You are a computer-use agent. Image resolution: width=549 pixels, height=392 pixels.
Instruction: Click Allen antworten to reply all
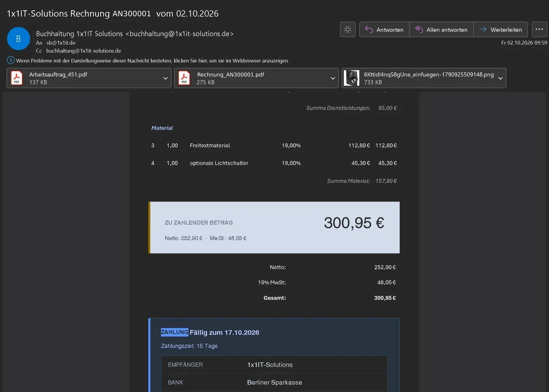pyautogui.click(x=441, y=30)
